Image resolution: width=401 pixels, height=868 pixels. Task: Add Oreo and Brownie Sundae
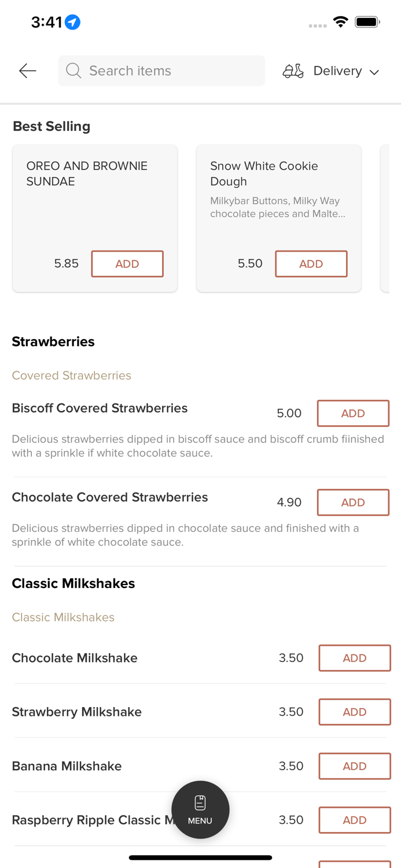click(127, 264)
